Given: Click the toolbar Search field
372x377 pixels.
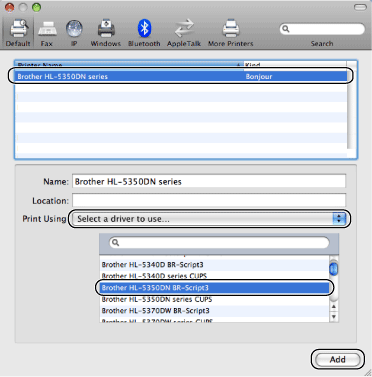Looking at the screenshot, I should tap(322, 29).
